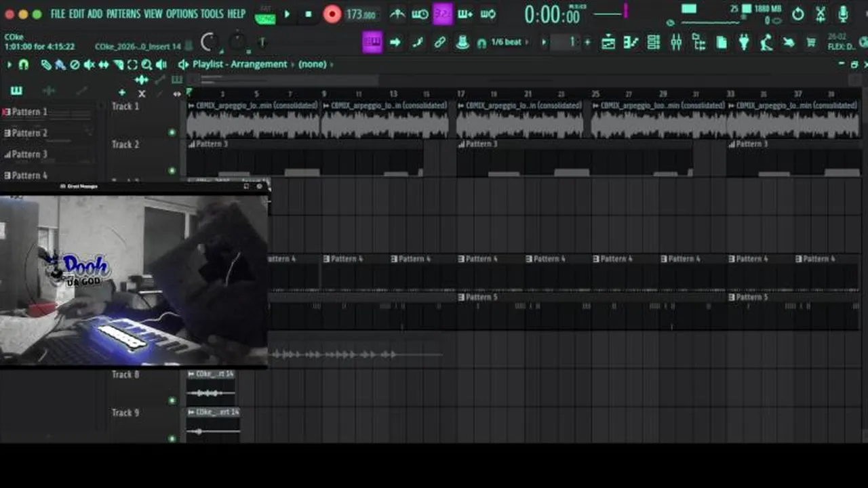Open the (none) pattern dropdown
This screenshot has width=868, height=488.
[313, 64]
